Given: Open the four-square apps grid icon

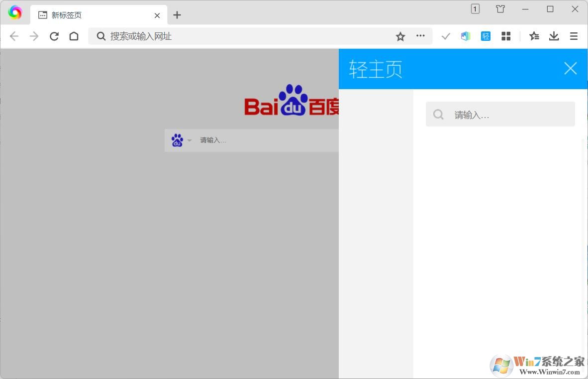Looking at the screenshot, I should coord(506,36).
